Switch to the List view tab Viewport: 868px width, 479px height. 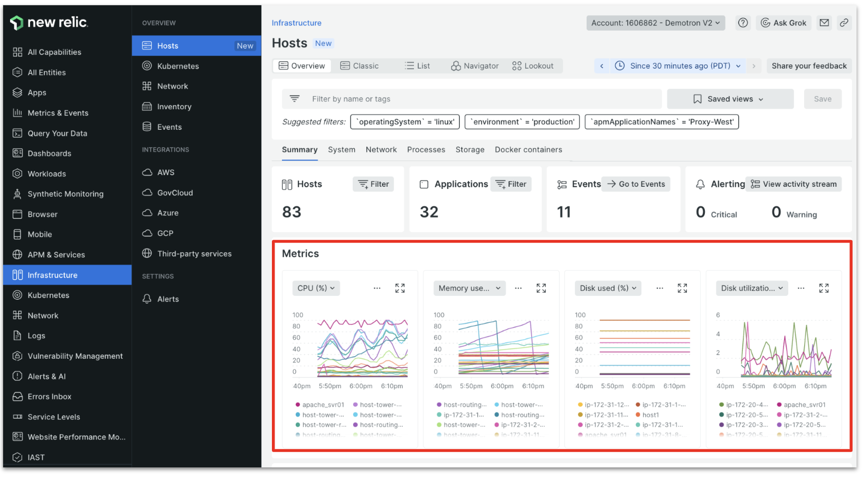point(417,66)
